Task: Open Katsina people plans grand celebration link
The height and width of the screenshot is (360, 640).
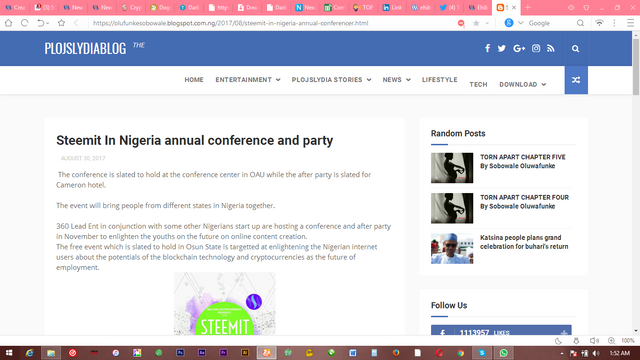Action: coord(524,242)
